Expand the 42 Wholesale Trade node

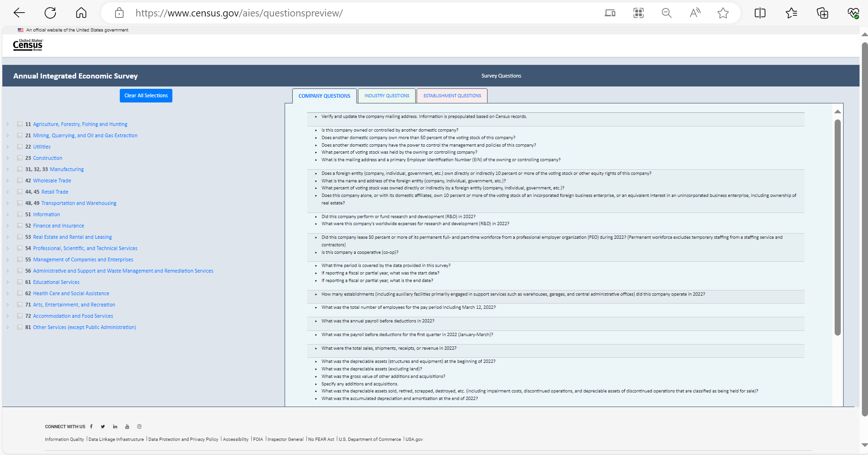coord(8,181)
